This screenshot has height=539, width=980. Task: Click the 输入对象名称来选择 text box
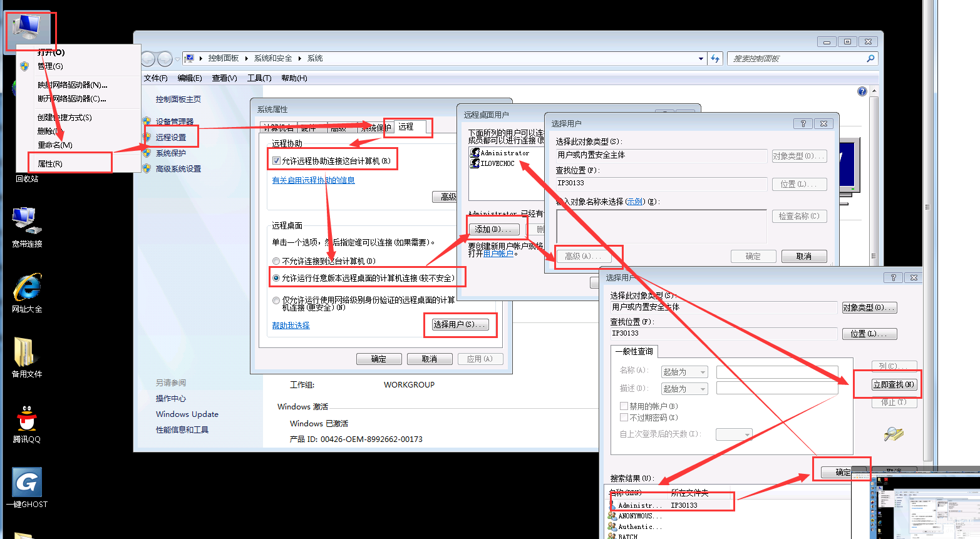coord(661,226)
